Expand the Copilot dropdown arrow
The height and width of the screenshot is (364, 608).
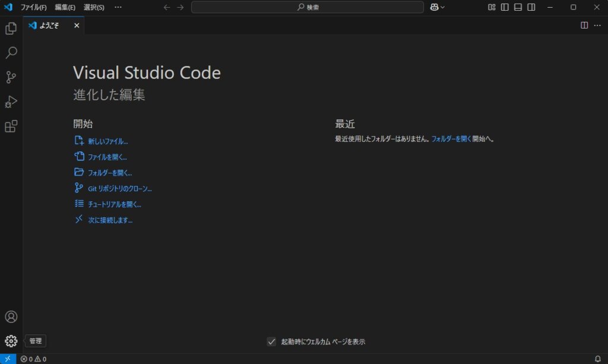[x=442, y=7]
